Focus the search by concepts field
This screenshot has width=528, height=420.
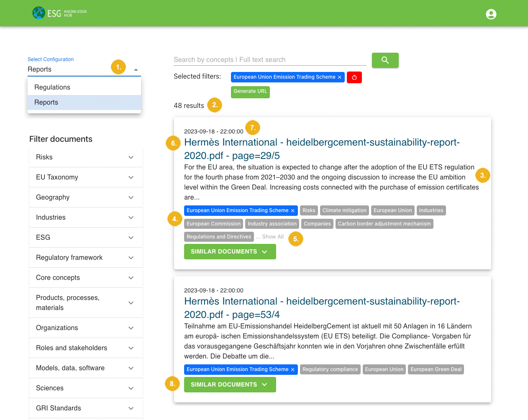269,60
